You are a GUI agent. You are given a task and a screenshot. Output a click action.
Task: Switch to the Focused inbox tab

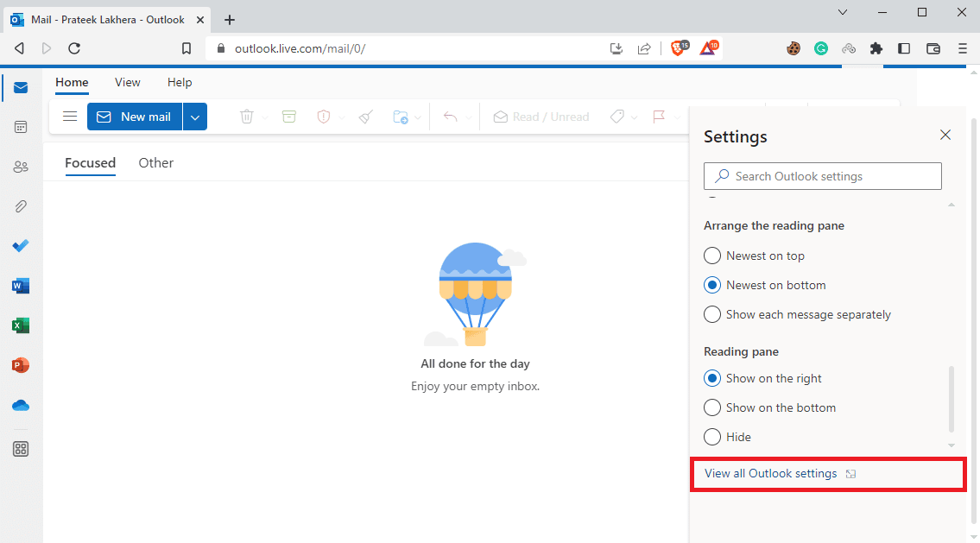90,163
